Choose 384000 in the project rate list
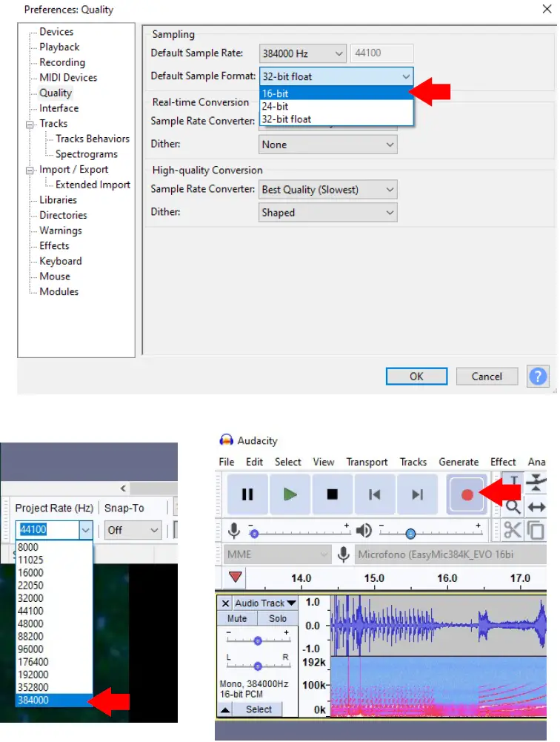This screenshot has width=560, height=742. coord(54,700)
